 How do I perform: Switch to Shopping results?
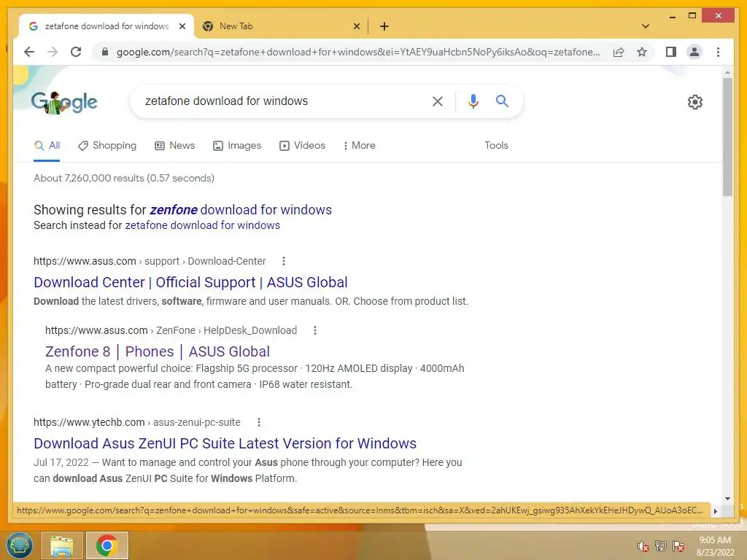(108, 145)
